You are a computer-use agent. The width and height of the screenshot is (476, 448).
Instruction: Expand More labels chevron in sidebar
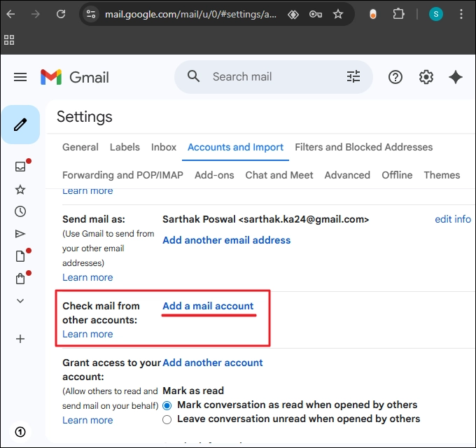click(x=20, y=301)
